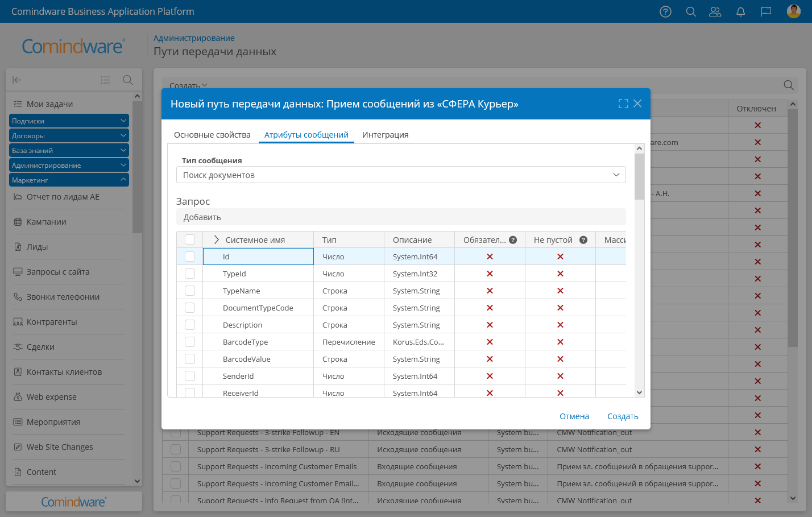
Task: Expand the Договоры sidebar section
Action: pyautogui.click(x=69, y=135)
